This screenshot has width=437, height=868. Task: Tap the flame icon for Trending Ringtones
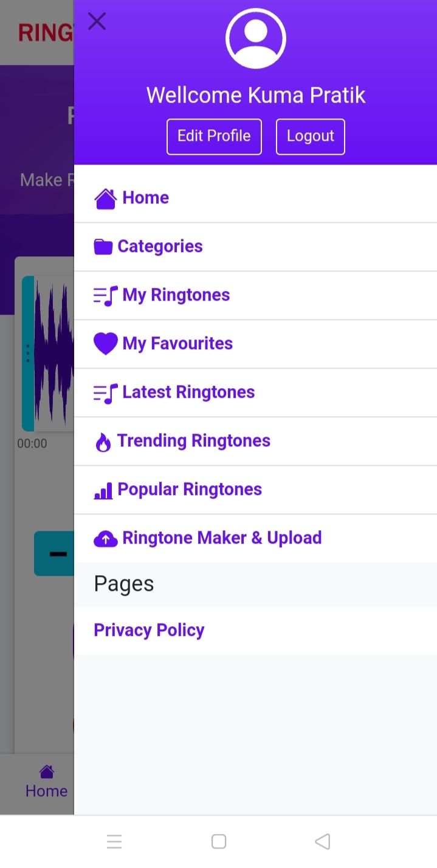coord(103,442)
